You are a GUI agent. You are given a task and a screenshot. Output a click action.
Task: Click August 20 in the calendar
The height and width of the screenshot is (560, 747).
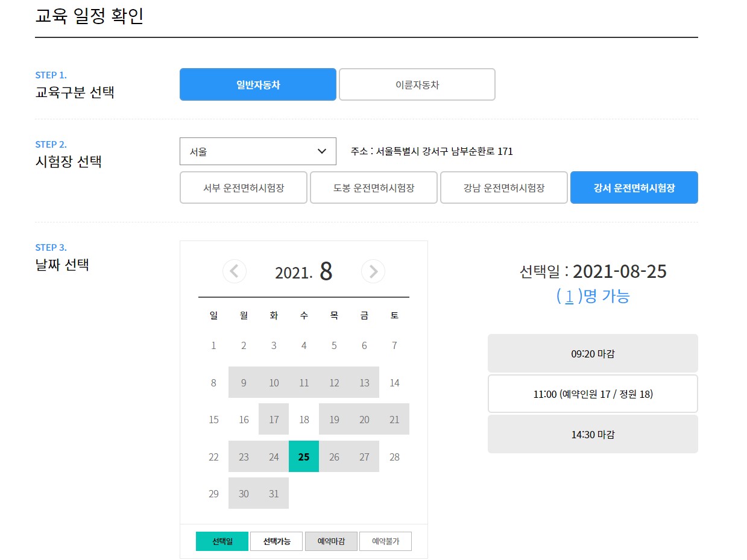coord(364,420)
